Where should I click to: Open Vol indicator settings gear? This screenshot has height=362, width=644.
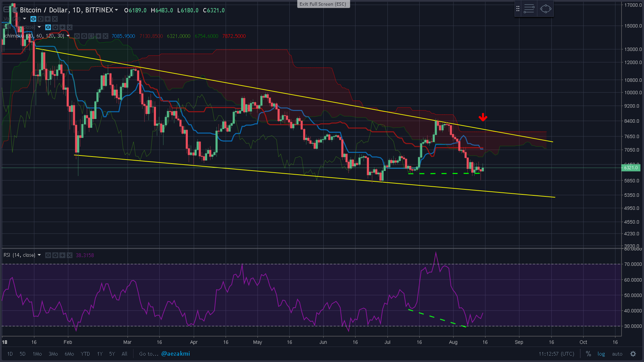coord(41,19)
